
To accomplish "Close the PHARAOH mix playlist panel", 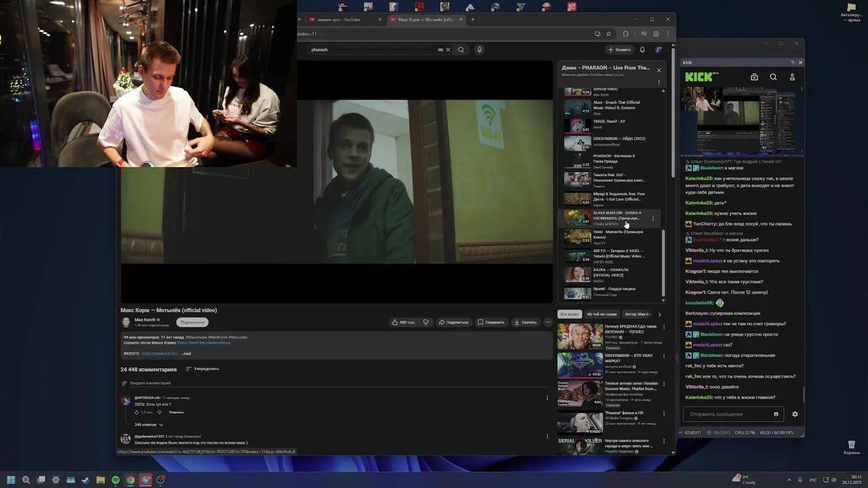I will click(x=658, y=70).
